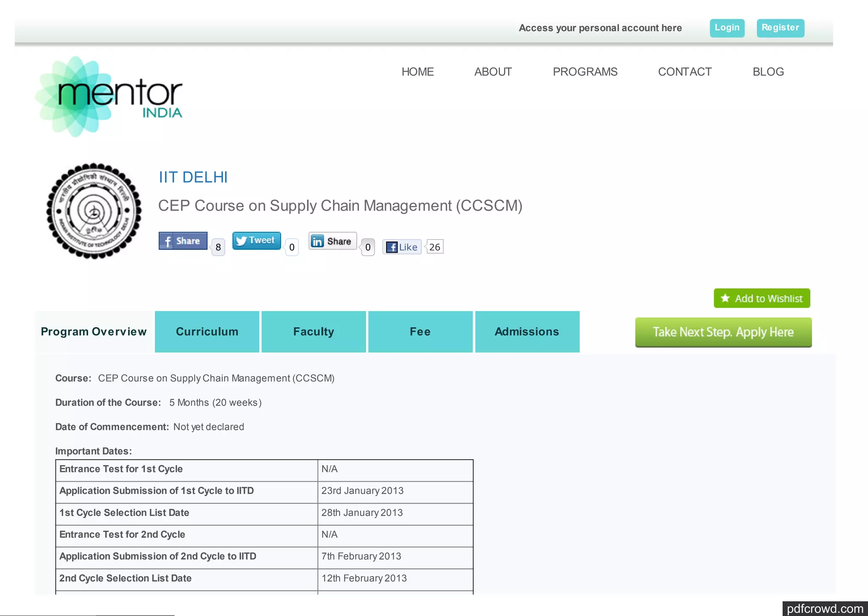
Task: Switch to the Faculty tab
Action: tap(314, 332)
